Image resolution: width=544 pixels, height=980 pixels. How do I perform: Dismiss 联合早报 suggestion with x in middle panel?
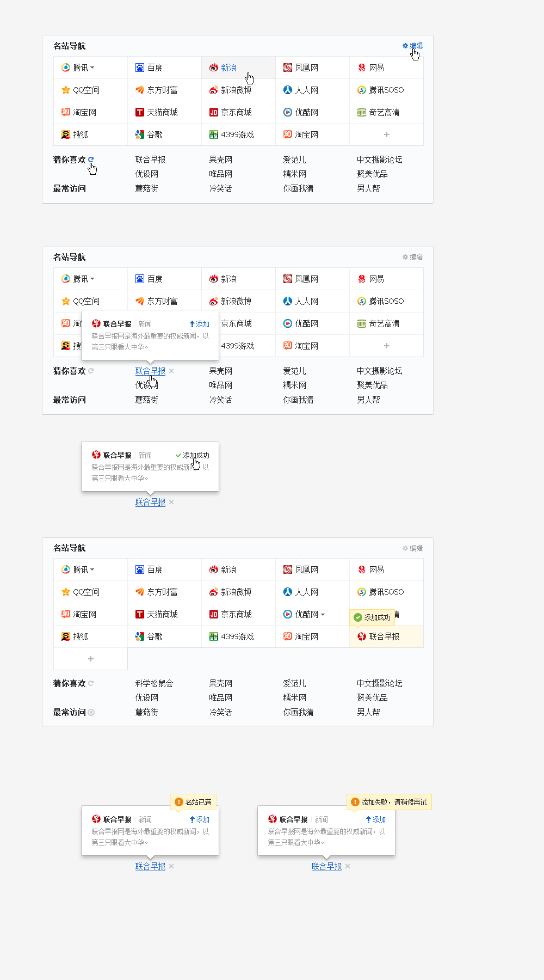point(171,371)
